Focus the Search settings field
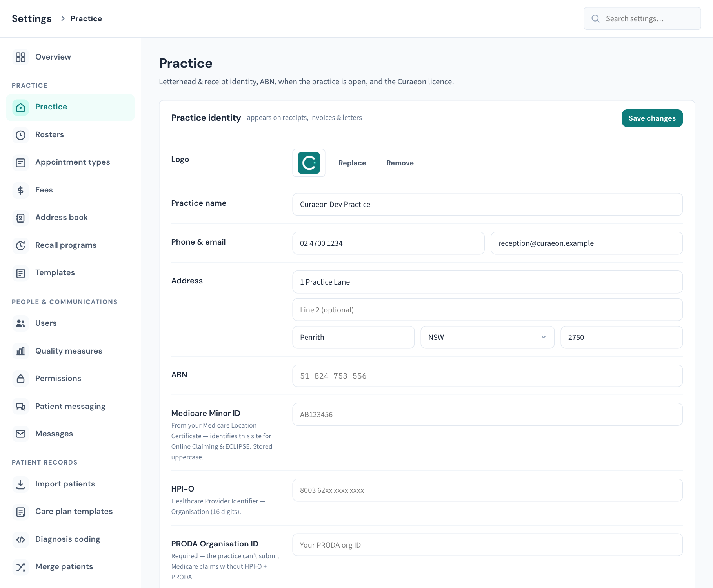This screenshot has height=588, width=713. coord(642,18)
